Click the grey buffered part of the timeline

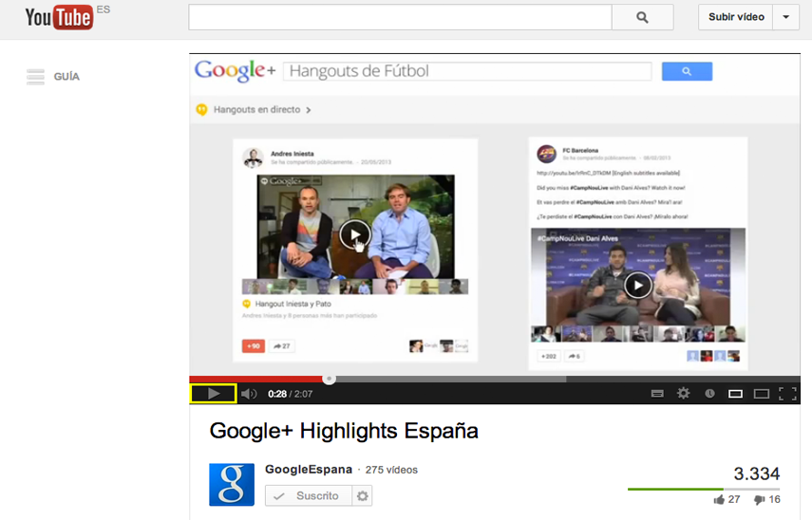450,380
